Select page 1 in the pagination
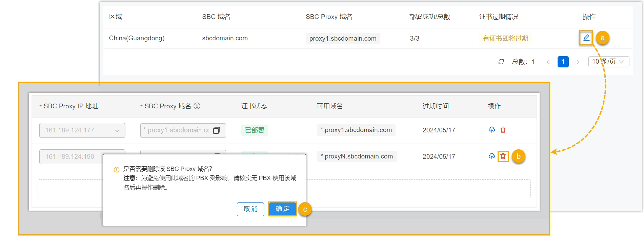The width and height of the screenshot is (644, 236). (x=563, y=62)
